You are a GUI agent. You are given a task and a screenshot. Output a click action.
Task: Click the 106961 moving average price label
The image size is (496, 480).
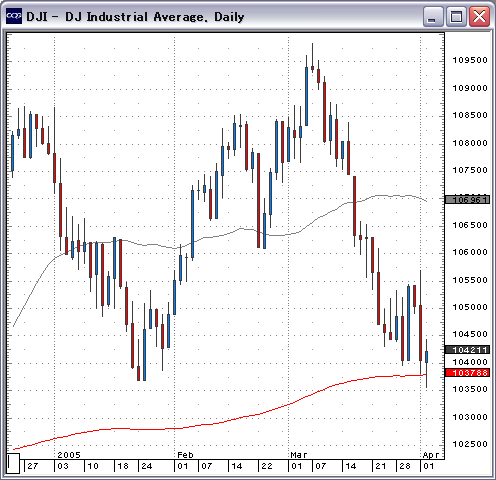click(468, 200)
